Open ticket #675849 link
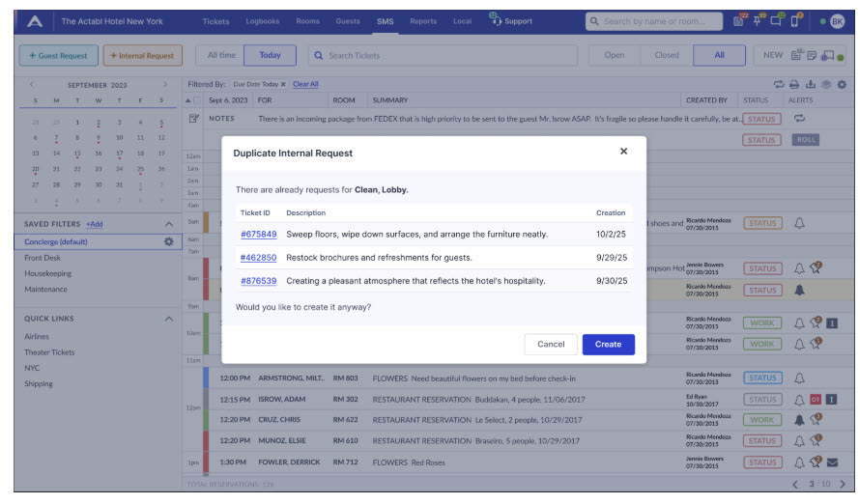Viewport: 860px width, 504px height. (258, 235)
